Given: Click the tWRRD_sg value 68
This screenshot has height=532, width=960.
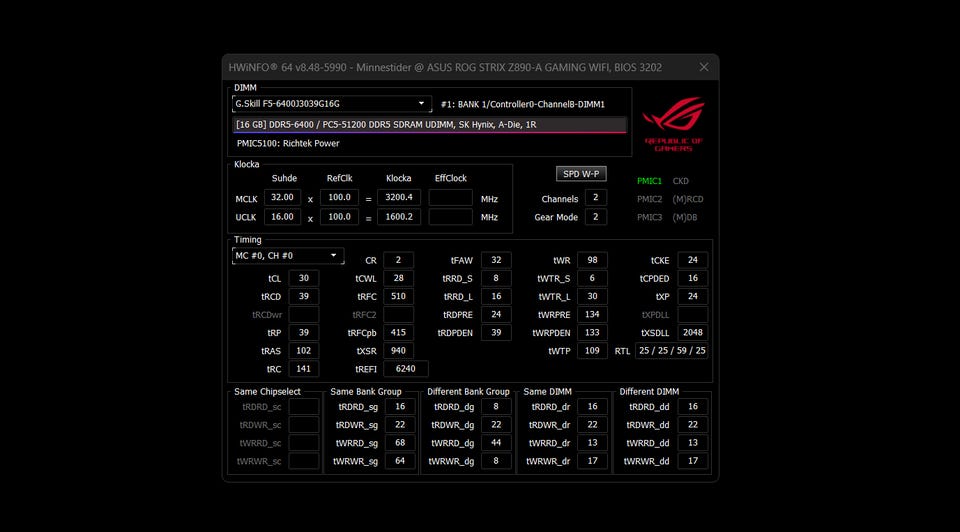Looking at the screenshot, I should (400, 443).
